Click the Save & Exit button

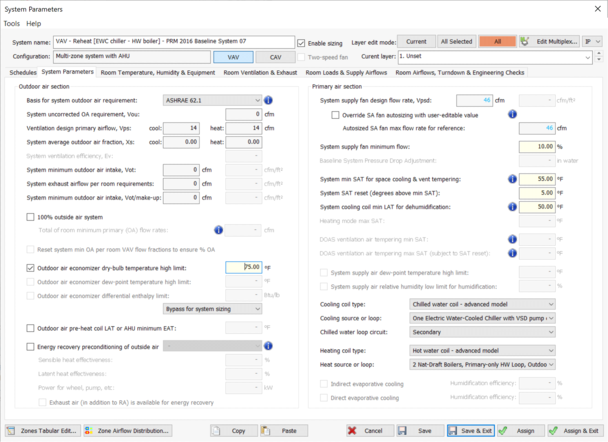pos(469,430)
